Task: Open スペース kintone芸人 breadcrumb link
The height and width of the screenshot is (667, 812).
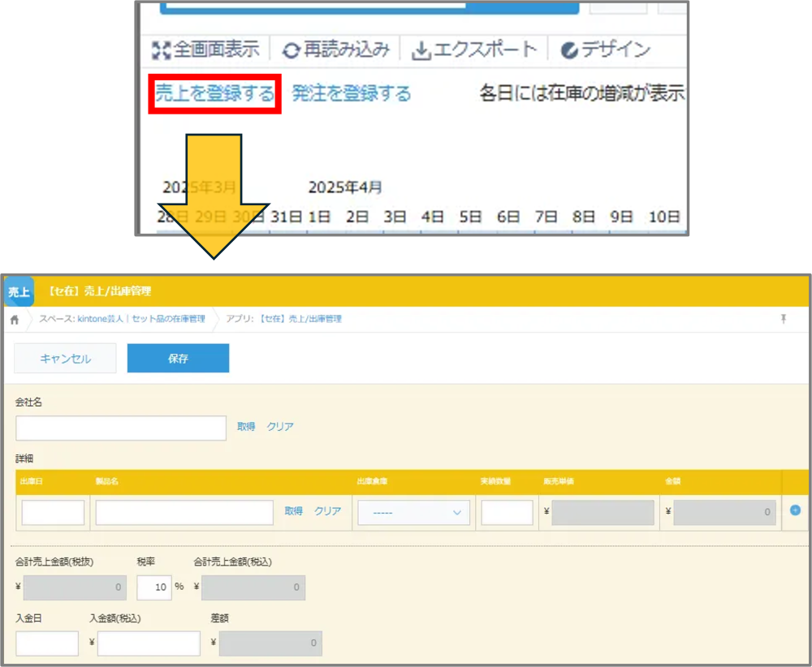Action: point(122,320)
